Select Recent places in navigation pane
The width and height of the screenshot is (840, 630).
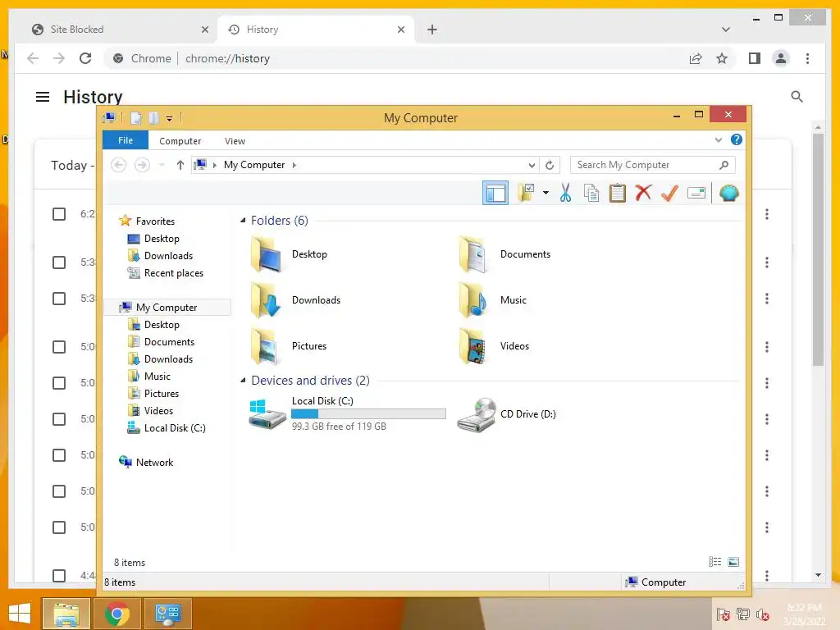174,272
